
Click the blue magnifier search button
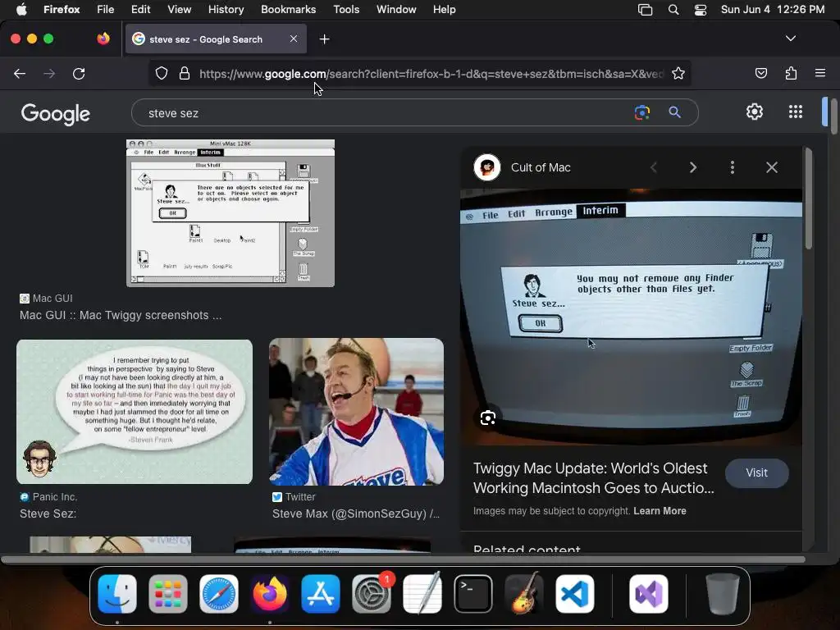point(674,112)
